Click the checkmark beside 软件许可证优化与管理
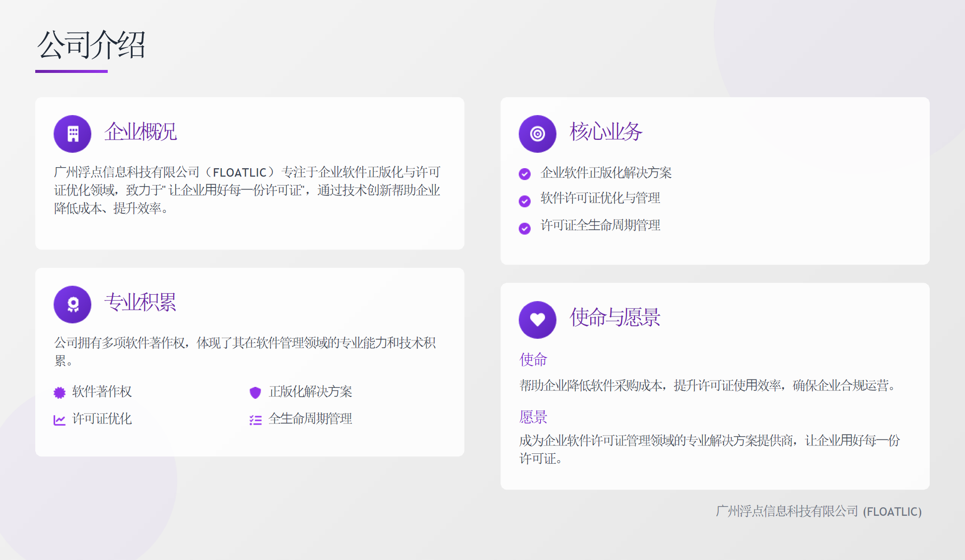 pyautogui.click(x=525, y=201)
